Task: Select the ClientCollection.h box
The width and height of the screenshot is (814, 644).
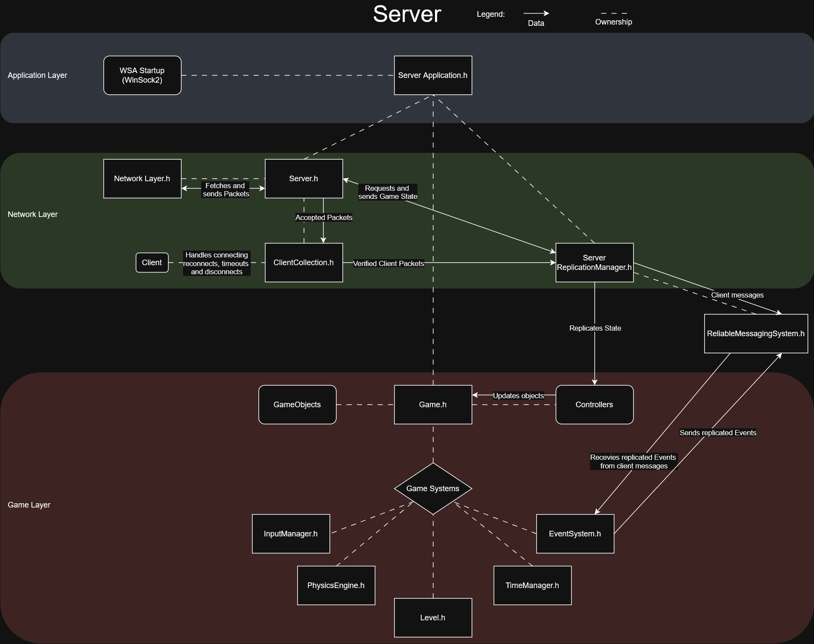Action: tap(304, 263)
